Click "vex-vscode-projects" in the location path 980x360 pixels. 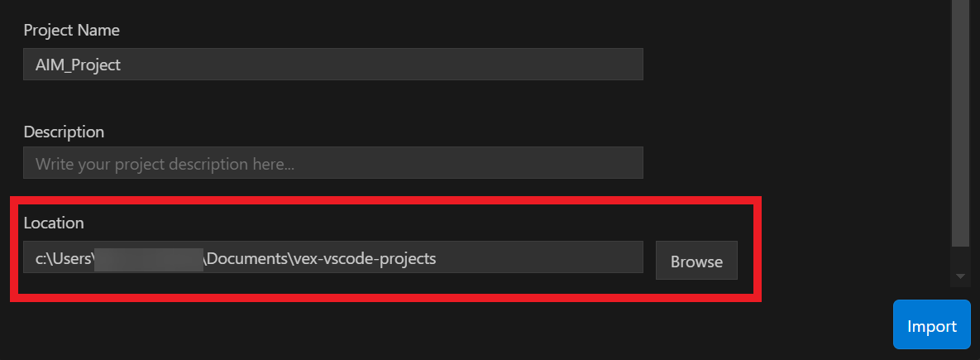365,258
